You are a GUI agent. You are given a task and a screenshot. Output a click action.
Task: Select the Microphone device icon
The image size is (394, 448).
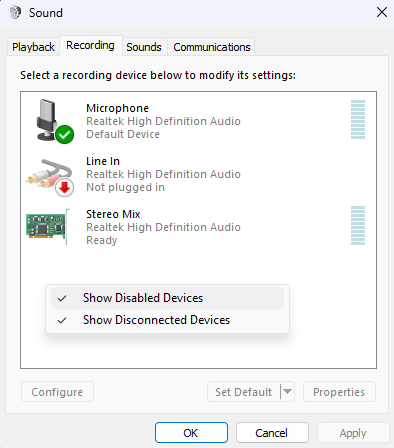pyautogui.click(x=52, y=121)
